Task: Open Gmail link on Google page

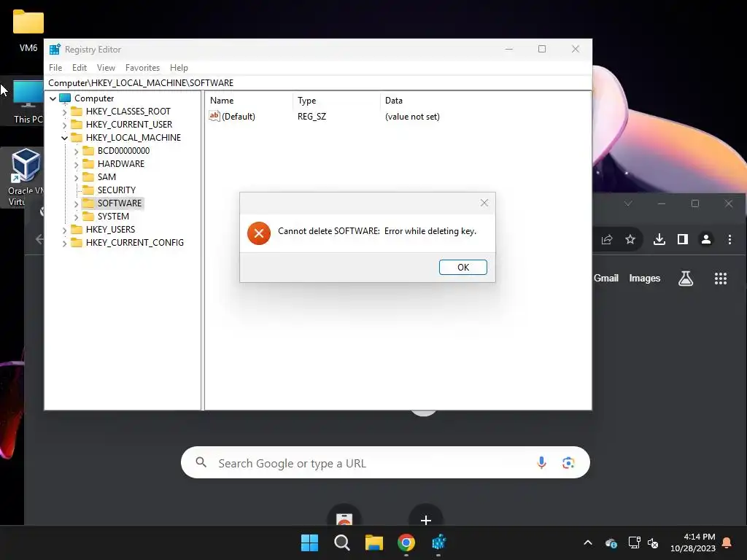Action: click(x=606, y=278)
